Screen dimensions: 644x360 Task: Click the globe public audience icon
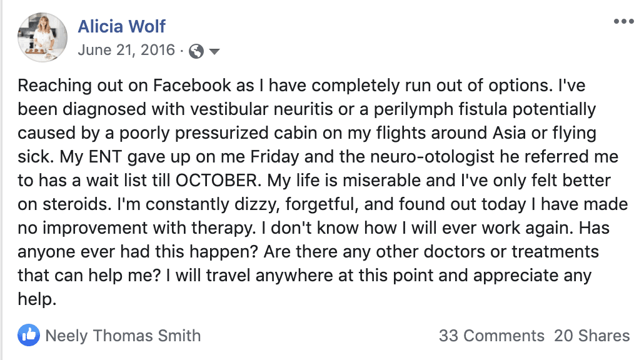coord(196,51)
